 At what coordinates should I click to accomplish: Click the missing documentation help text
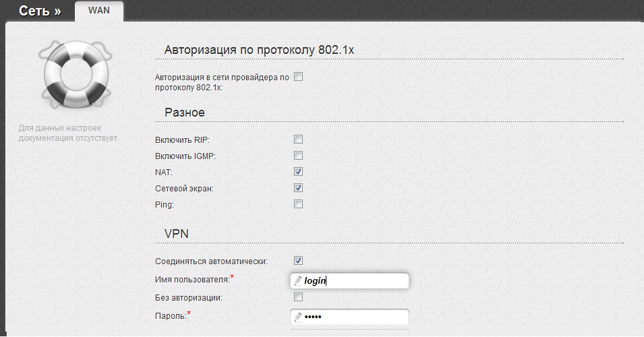(x=68, y=133)
